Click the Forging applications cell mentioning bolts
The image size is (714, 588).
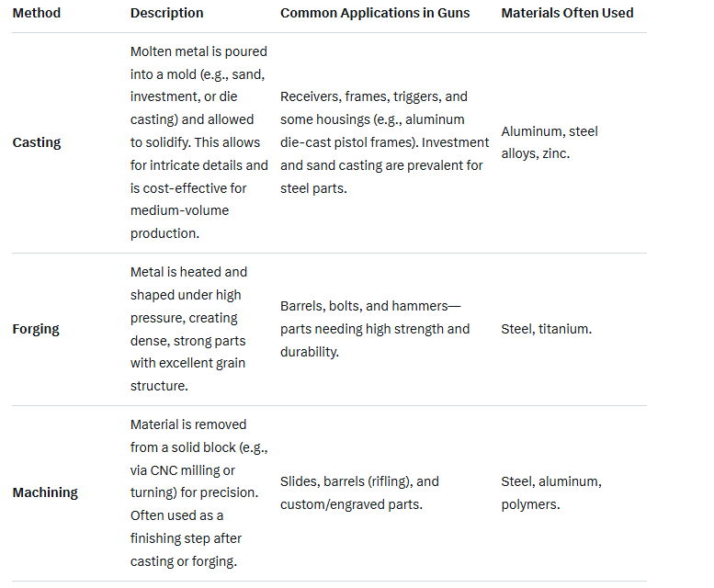[x=374, y=329]
